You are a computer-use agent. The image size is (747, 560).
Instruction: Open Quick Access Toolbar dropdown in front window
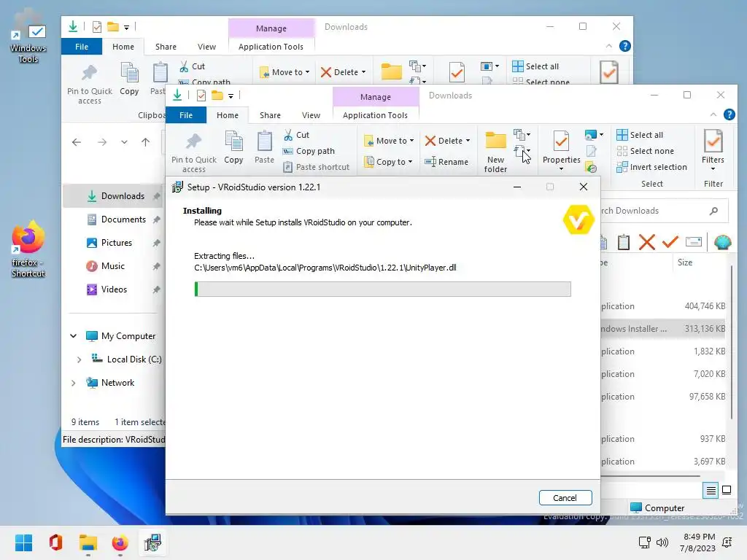pos(231,96)
